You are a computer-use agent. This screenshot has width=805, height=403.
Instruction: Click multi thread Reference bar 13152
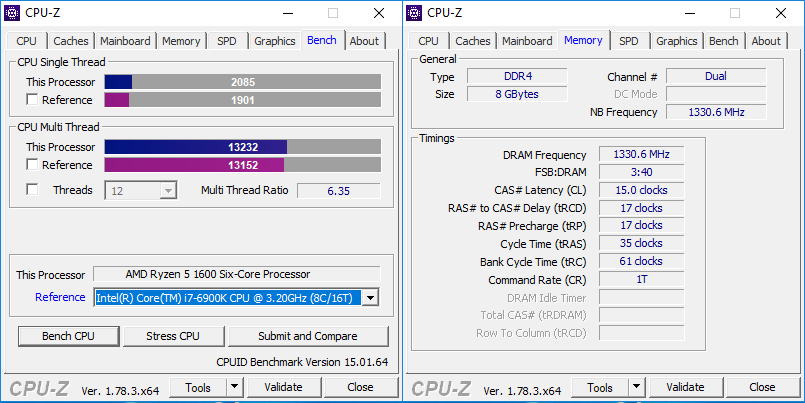click(x=243, y=165)
